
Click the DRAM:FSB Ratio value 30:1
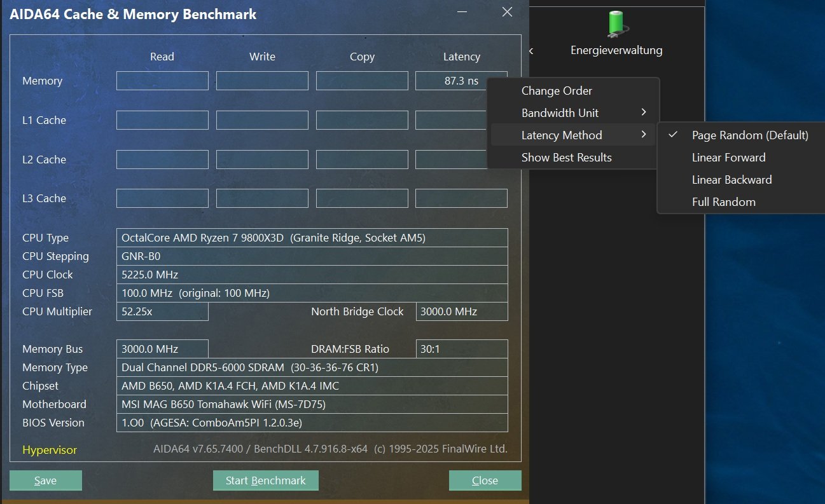click(462, 349)
